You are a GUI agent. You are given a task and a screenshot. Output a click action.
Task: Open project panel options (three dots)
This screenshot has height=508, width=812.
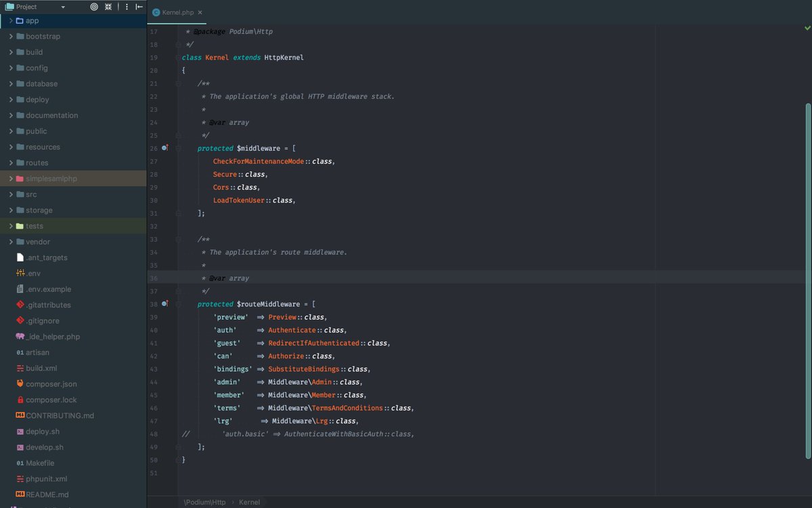(x=127, y=7)
